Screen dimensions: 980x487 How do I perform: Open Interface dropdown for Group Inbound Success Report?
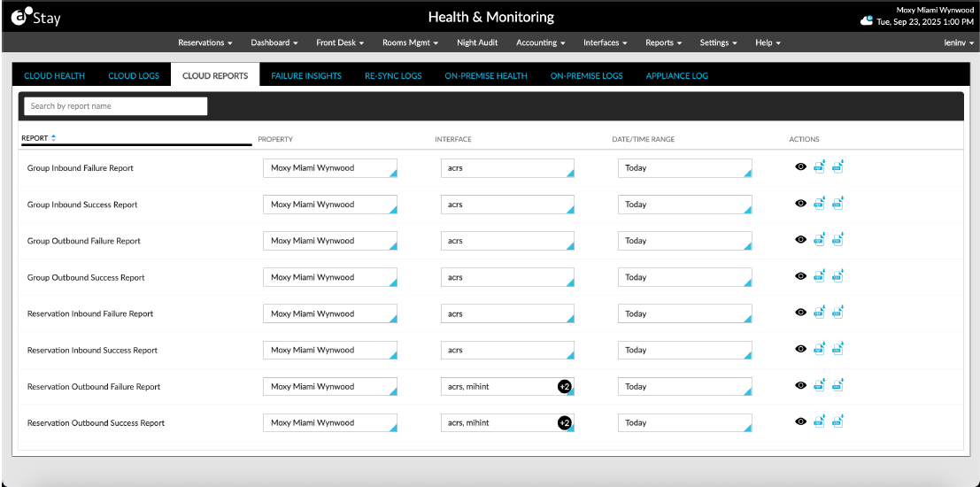point(507,205)
